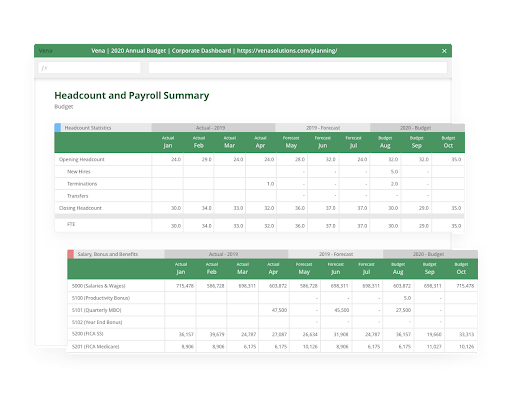Screen dimensions: 512x397
Task: Select the New Hires row label
Action: [79, 172]
